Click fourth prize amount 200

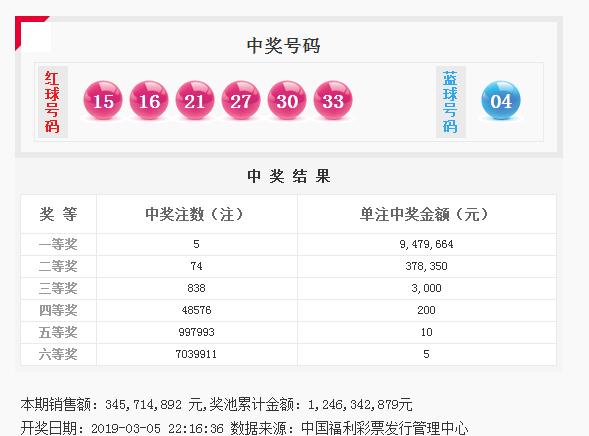click(x=426, y=310)
